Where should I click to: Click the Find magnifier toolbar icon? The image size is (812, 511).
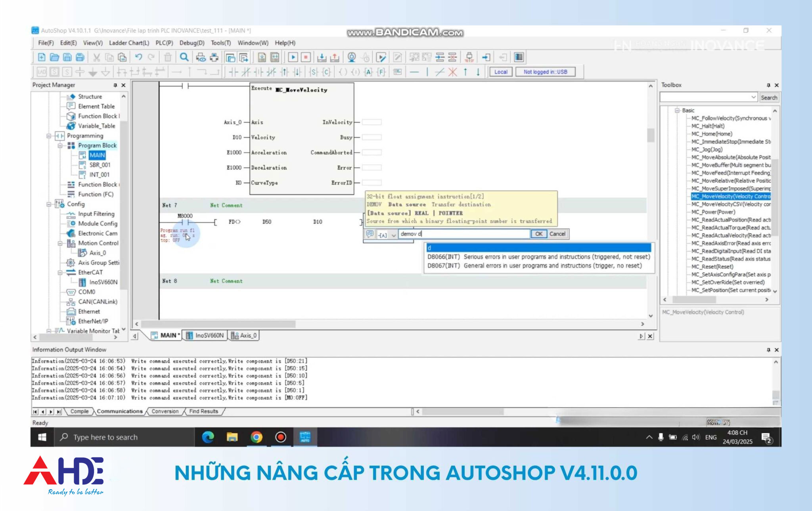click(184, 57)
